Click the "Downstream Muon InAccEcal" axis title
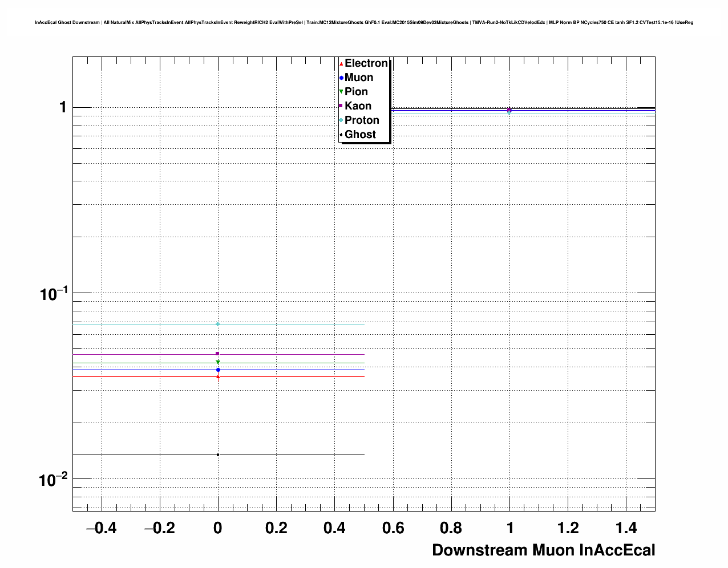 tap(543, 550)
